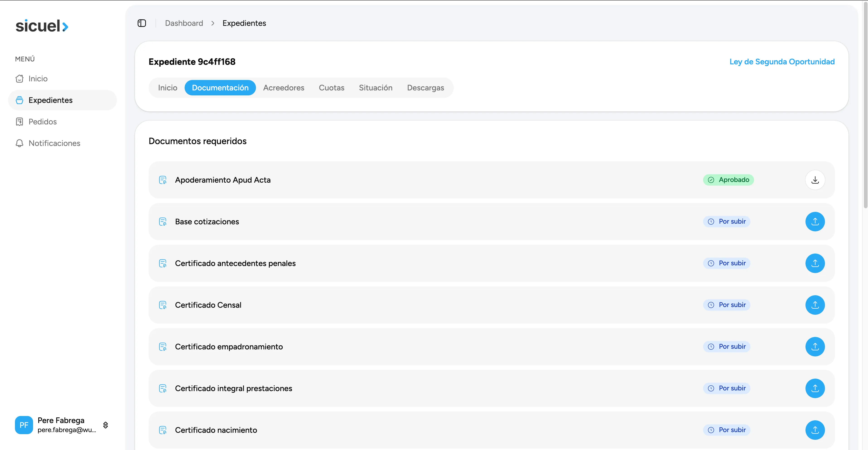Image resolution: width=868 pixels, height=450 pixels.
Task: Click Por subir badge for Certificado empadronamiento
Action: (726, 346)
